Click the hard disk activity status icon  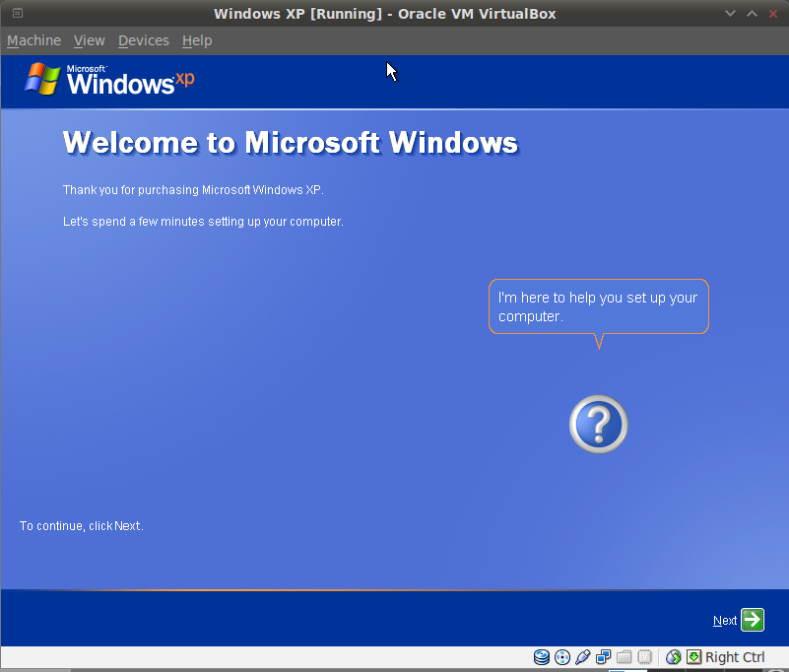click(x=542, y=657)
